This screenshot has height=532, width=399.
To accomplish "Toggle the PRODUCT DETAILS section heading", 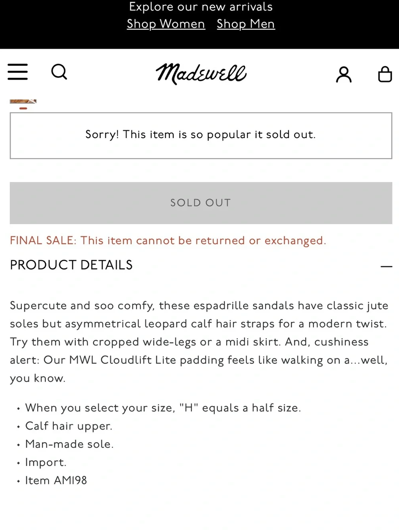I will pos(71,265).
